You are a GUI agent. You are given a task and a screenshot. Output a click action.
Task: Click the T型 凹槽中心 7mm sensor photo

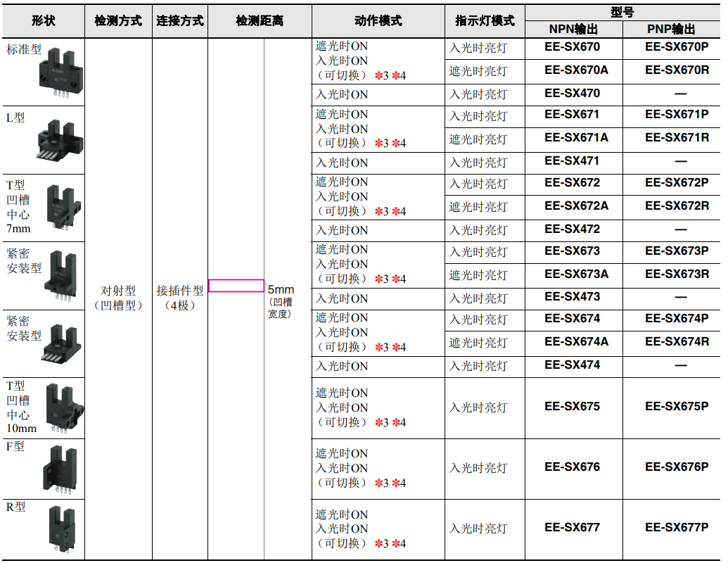64,208
